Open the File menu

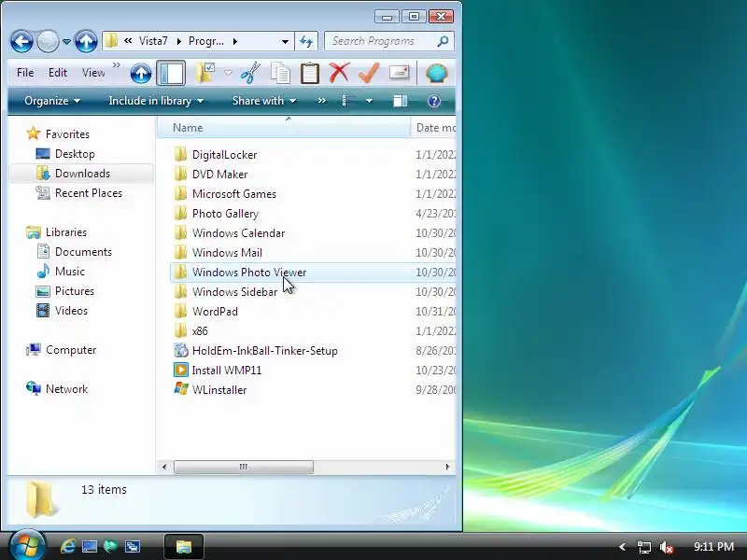click(x=25, y=73)
